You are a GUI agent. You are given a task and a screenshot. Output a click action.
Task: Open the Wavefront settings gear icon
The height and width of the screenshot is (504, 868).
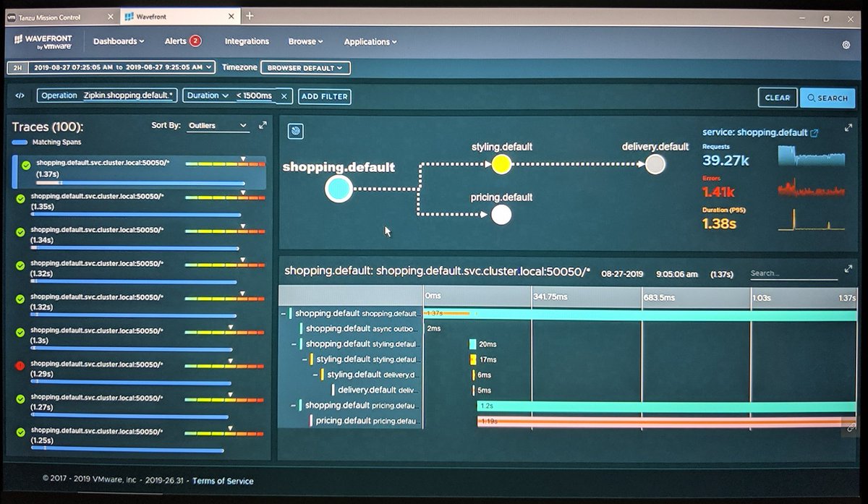(x=845, y=43)
